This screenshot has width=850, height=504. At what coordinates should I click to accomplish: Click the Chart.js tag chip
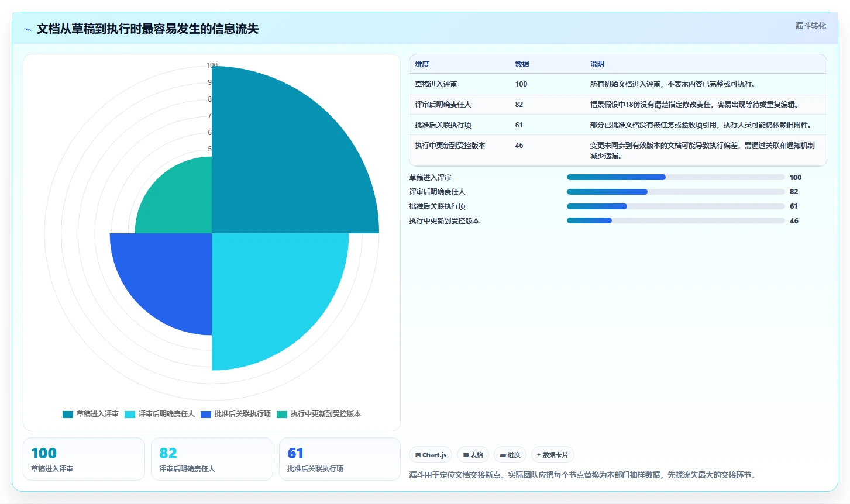point(431,455)
